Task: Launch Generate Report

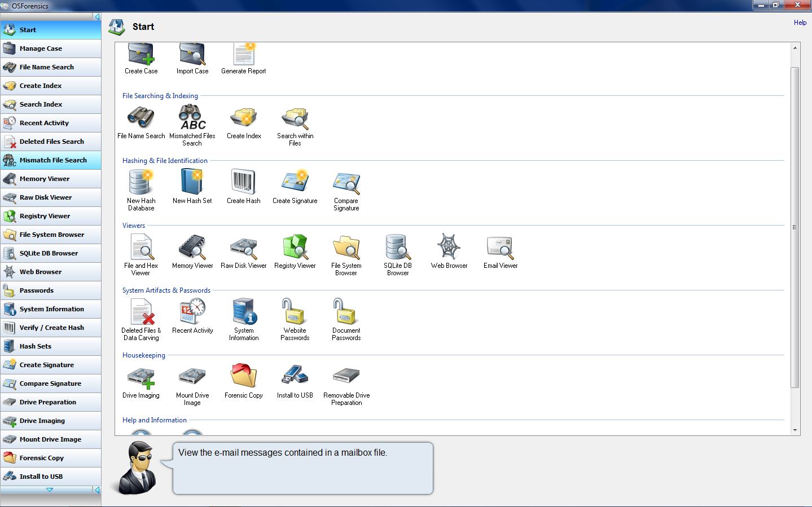Action: [x=244, y=55]
